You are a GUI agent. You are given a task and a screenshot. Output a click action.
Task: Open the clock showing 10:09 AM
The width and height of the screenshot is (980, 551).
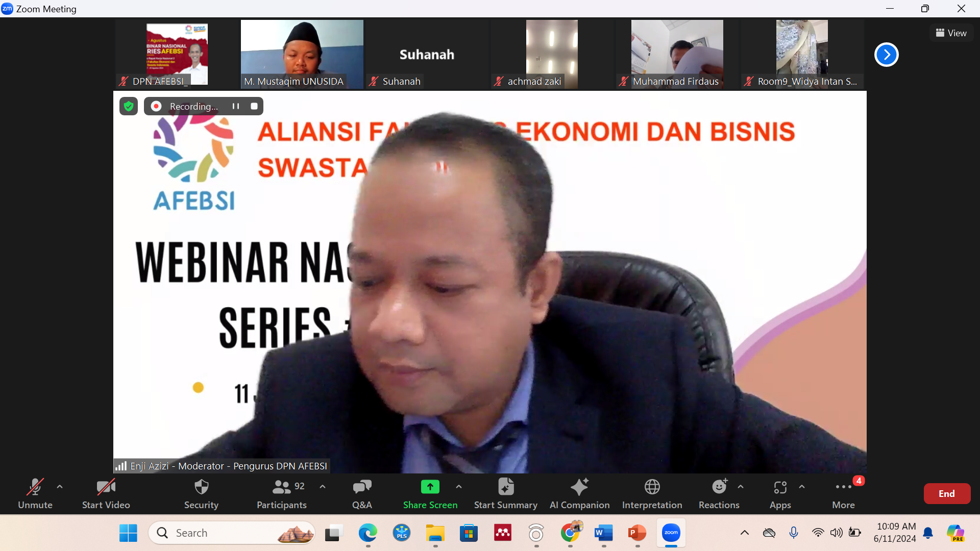click(x=895, y=533)
